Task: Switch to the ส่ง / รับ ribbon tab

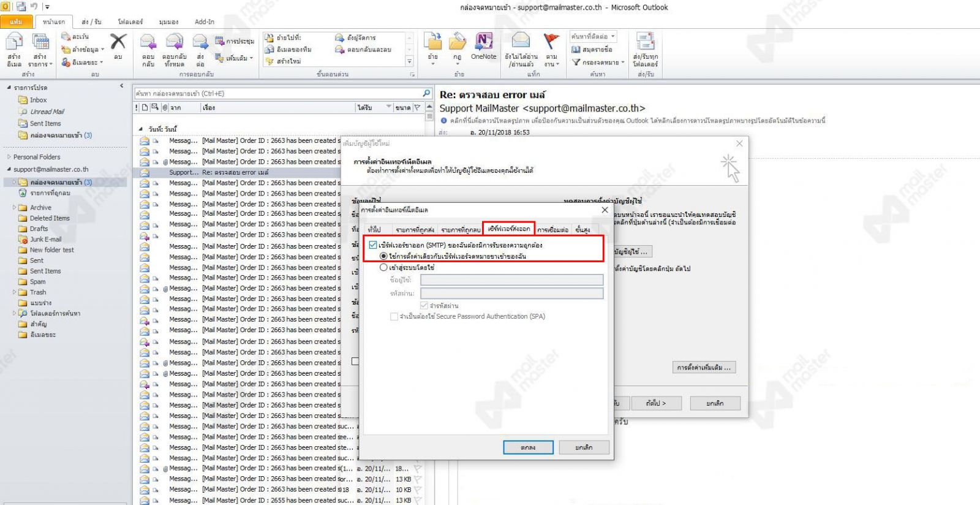Action: 91,21
